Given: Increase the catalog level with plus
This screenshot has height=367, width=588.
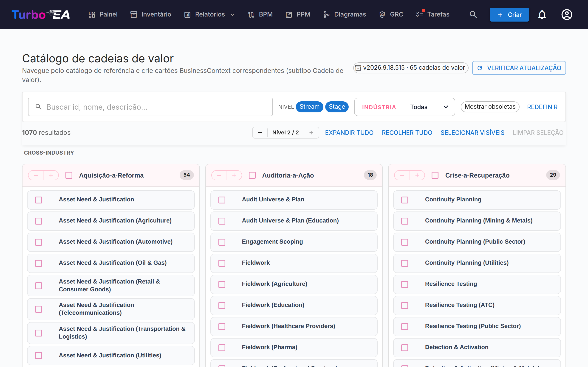Looking at the screenshot, I should [311, 133].
